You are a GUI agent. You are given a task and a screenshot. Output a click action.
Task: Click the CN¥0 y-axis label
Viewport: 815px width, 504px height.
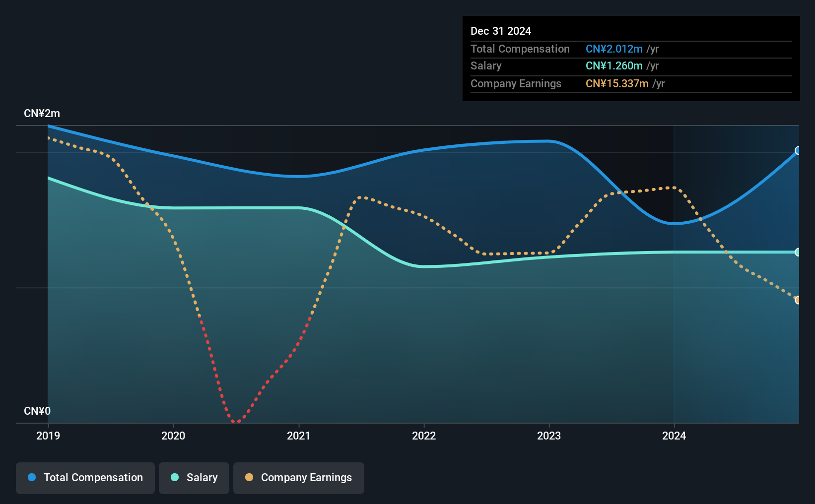[37, 411]
